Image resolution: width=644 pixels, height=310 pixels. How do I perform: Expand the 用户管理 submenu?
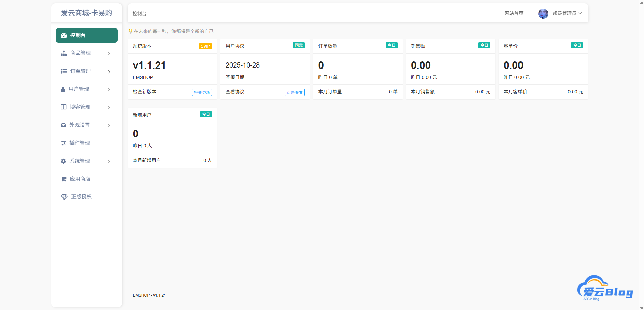point(109,89)
